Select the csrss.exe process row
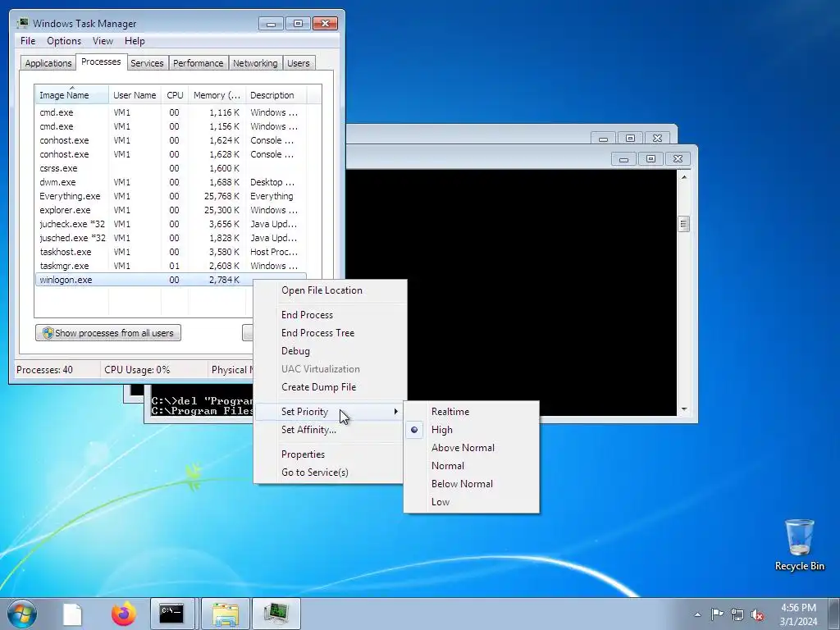This screenshot has width=840, height=630. point(171,168)
